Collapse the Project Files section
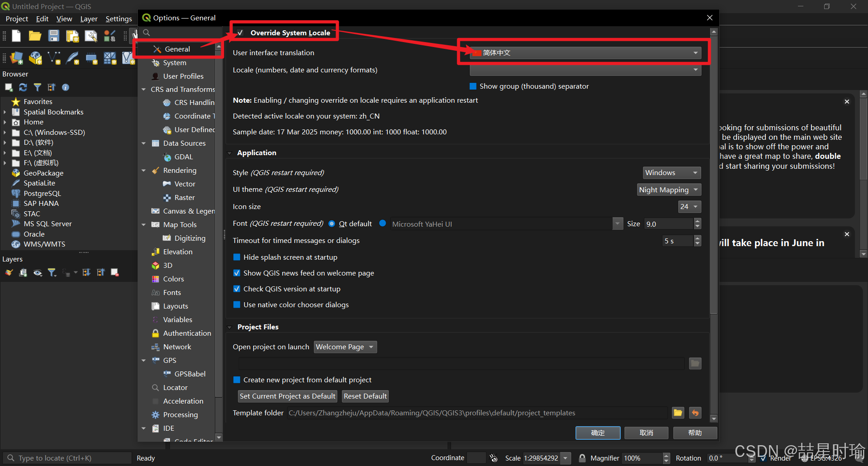This screenshot has width=868, height=466. click(230, 327)
